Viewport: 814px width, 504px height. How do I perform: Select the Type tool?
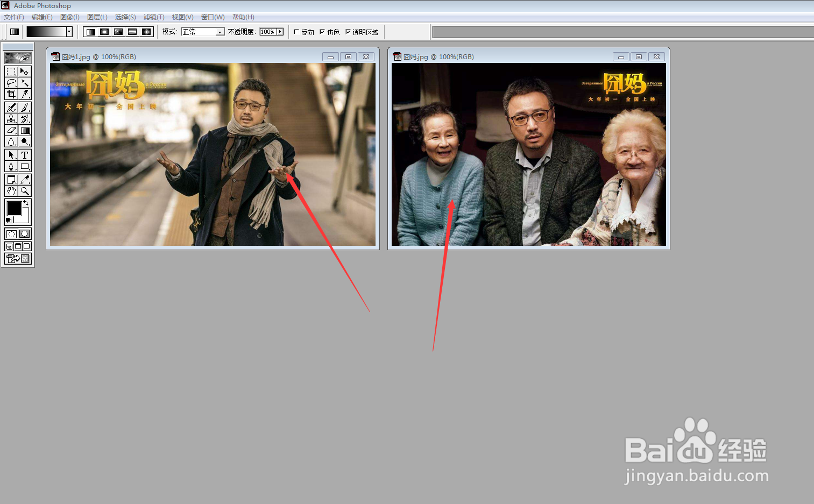[x=25, y=155]
